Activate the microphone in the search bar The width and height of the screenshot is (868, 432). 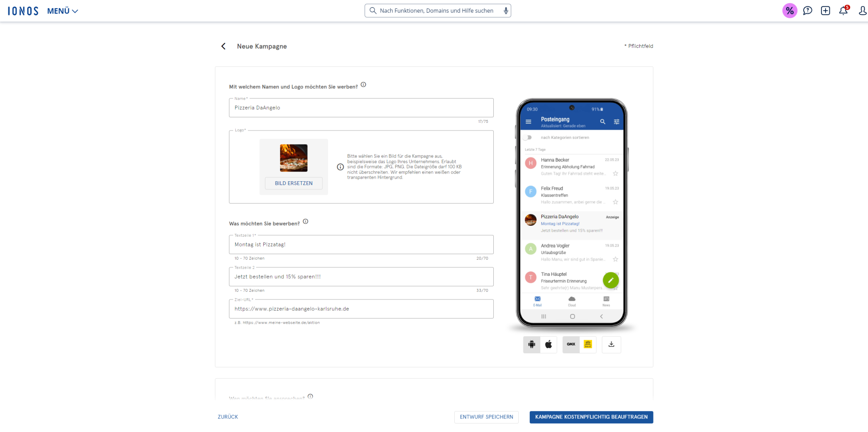pyautogui.click(x=505, y=11)
